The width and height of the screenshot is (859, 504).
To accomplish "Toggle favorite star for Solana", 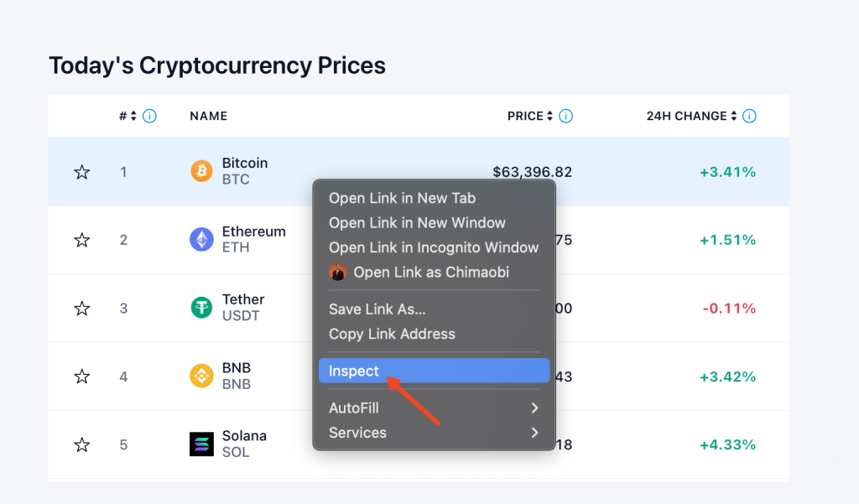I will point(82,444).
